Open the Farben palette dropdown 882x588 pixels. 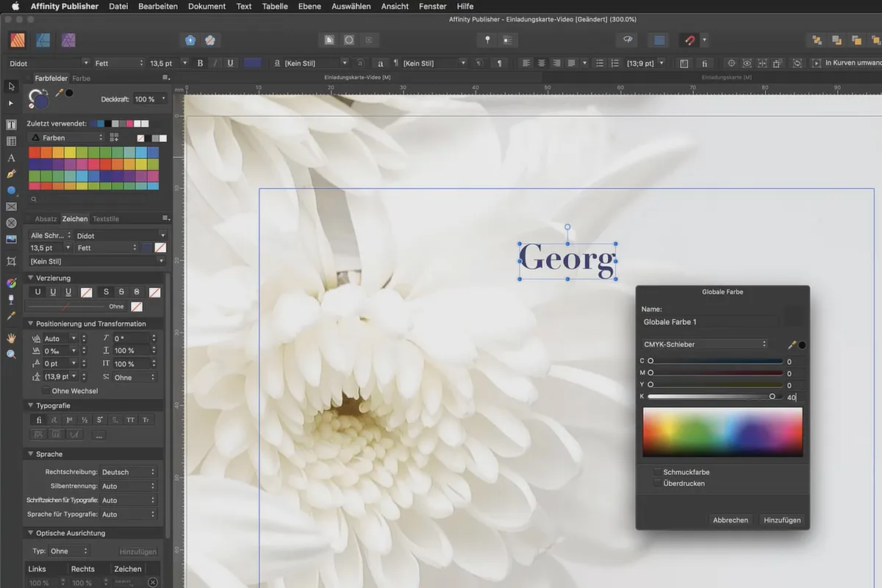click(x=65, y=137)
